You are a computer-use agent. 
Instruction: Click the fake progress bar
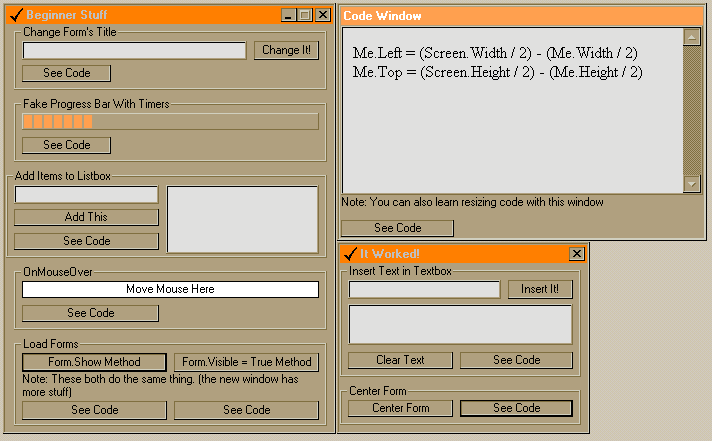click(170, 122)
